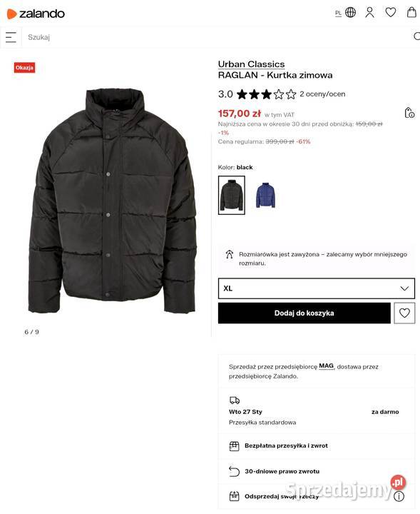Image resolution: width=420 pixels, height=514 pixels.
Task: Expand the XL size dropdown
Action: (x=316, y=288)
